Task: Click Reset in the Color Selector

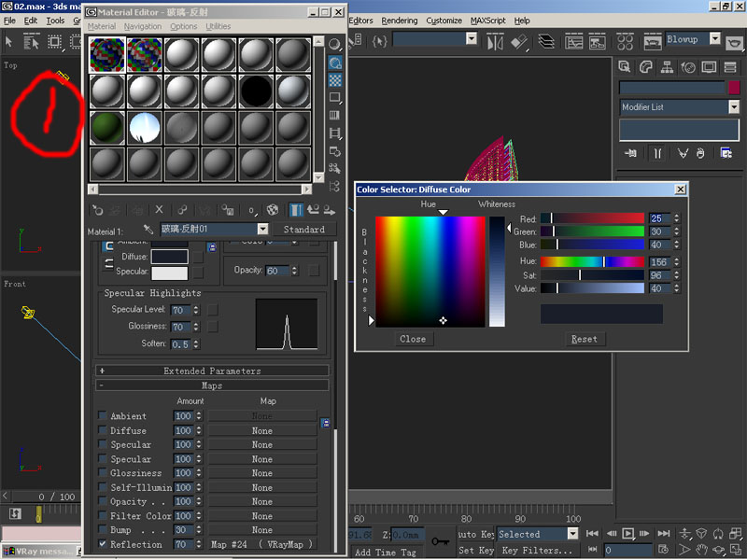Action: tap(584, 339)
